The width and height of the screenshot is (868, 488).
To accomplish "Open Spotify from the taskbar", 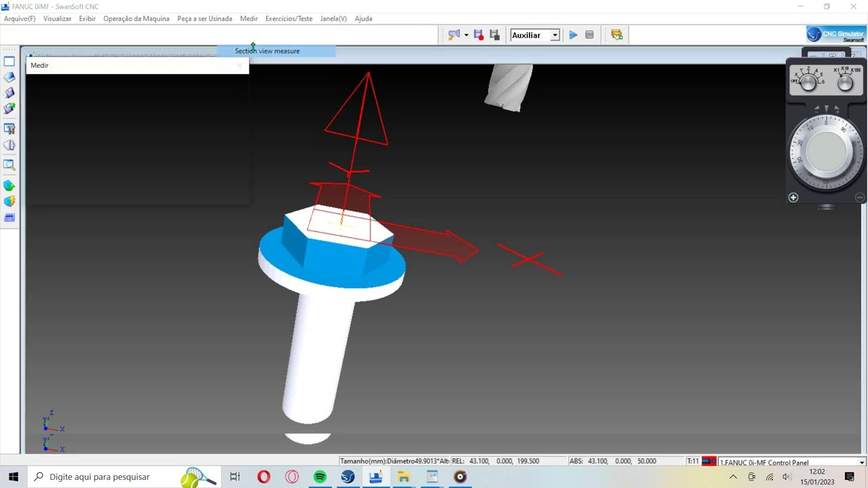I will click(320, 476).
